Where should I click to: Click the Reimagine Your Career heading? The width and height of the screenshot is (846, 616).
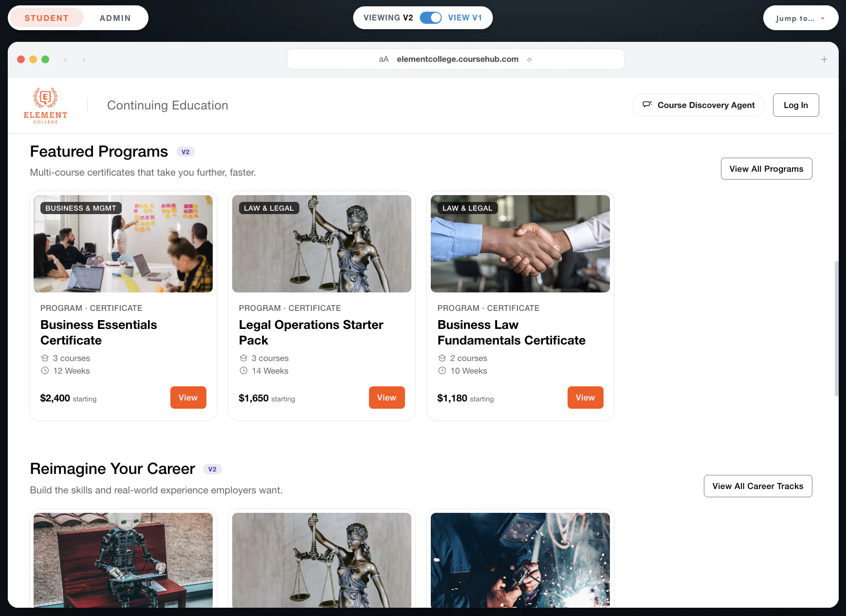[x=112, y=469]
